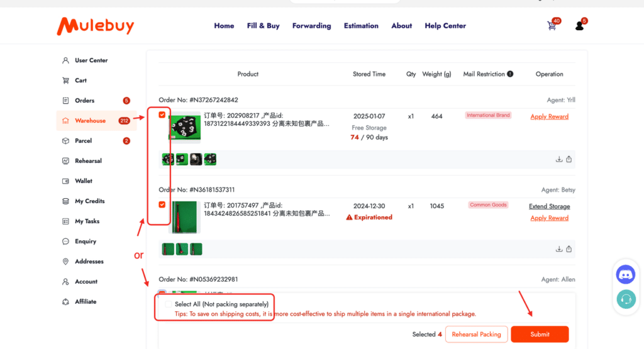
Task: Click the Wallet sidebar icon
Action: click(65, 181)
